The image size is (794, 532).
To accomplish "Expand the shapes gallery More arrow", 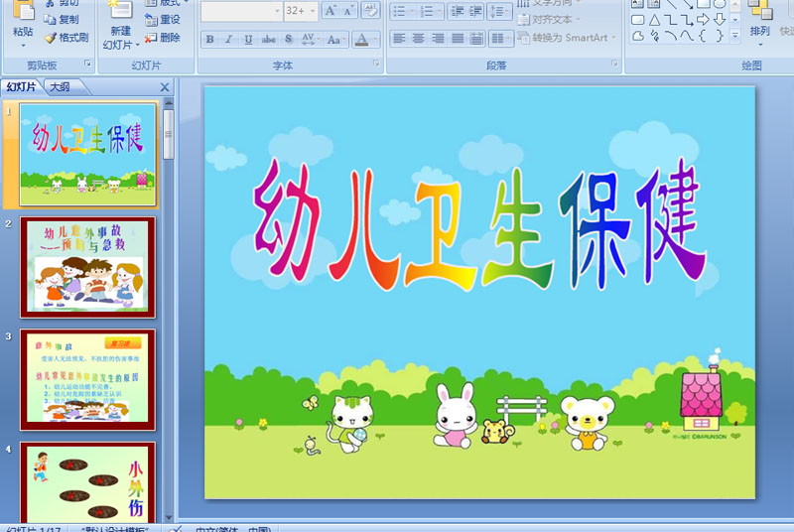I will pyautogui.click(x=735, y=36).
